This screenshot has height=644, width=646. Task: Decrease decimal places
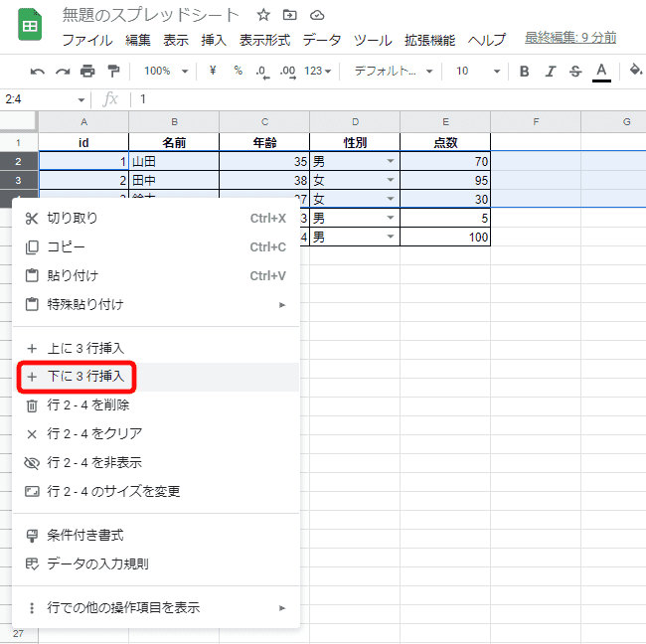[262, 72]
